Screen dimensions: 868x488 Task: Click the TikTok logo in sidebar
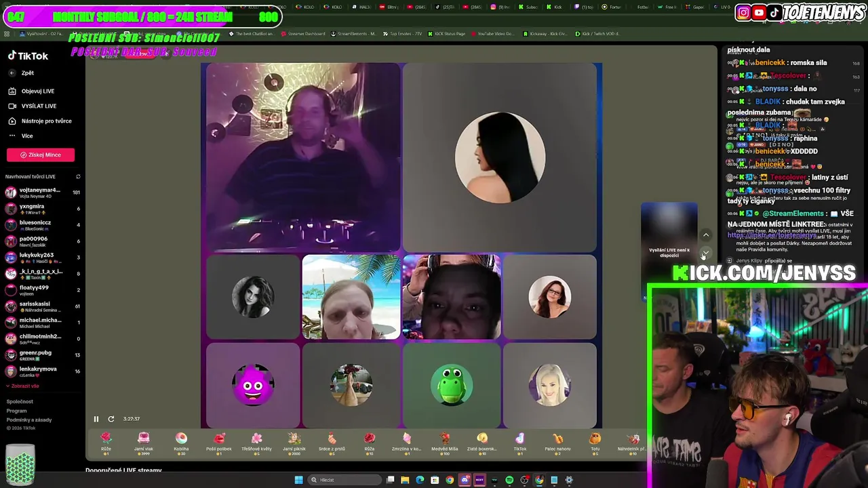point(28,56)
